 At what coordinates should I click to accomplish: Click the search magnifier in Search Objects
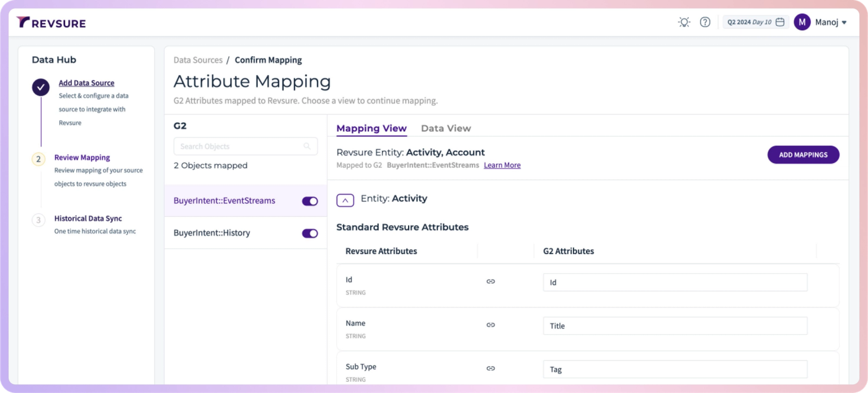coord(307,146)
